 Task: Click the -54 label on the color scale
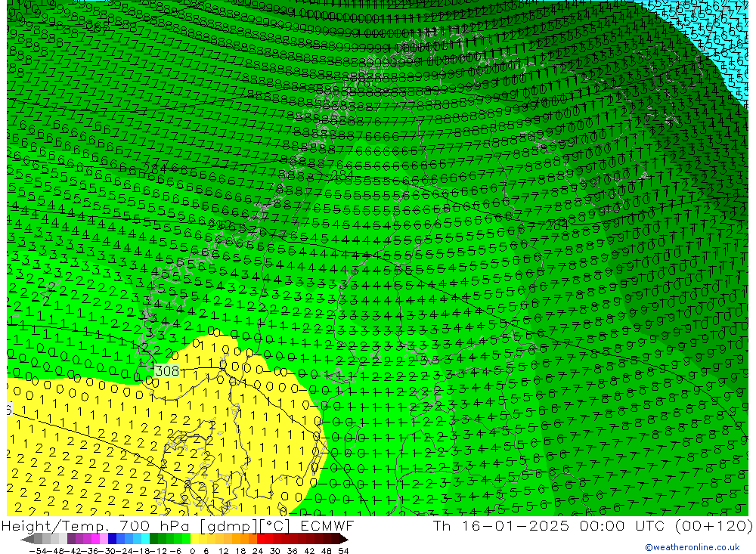38,551
